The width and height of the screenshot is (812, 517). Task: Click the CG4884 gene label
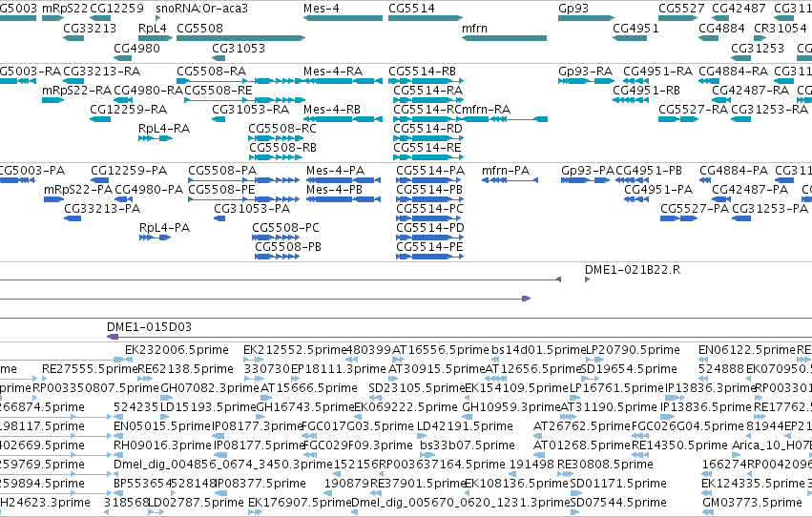pos(721,29)
